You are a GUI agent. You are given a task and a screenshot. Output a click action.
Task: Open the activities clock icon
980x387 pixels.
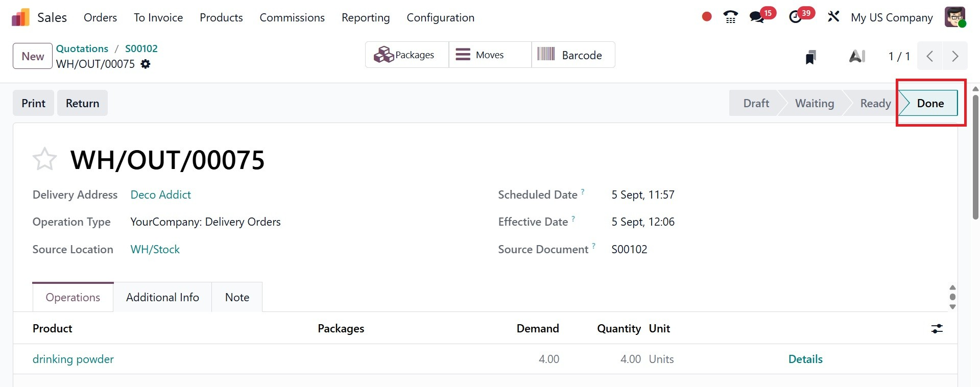click(795, 17)
